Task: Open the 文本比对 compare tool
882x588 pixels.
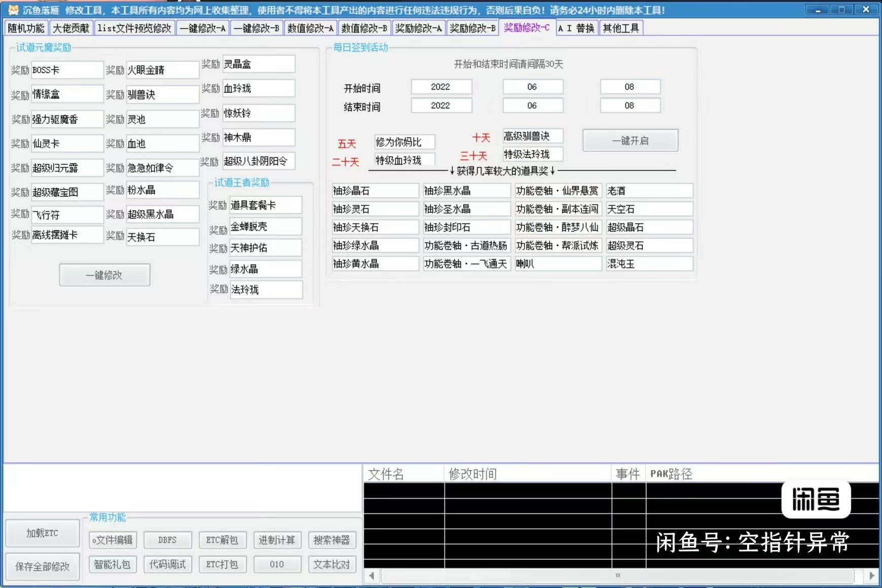Action: coord(332,564)
